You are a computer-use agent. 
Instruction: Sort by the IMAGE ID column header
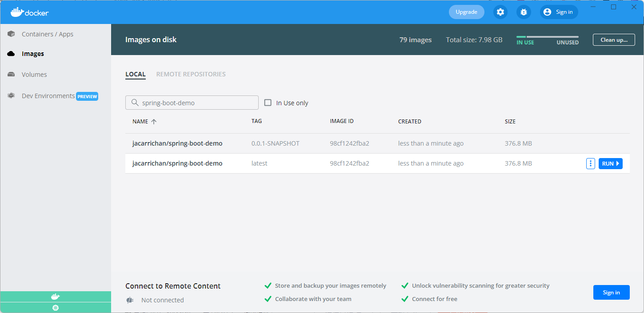342,121
